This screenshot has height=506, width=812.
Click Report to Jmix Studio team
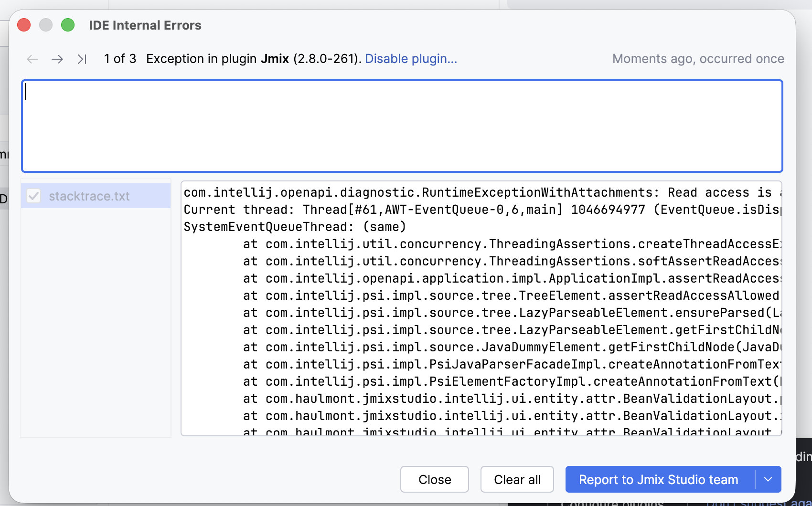[658, 479]
